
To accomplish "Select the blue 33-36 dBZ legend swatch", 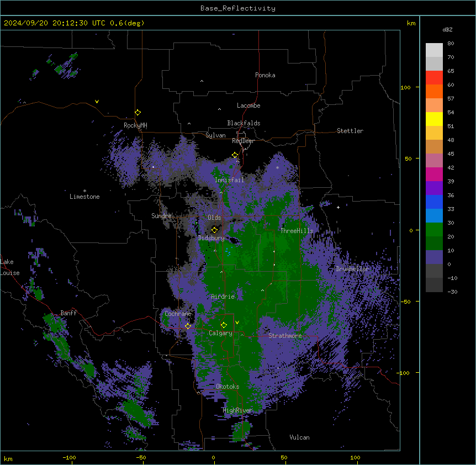I will tap(434, 202).
